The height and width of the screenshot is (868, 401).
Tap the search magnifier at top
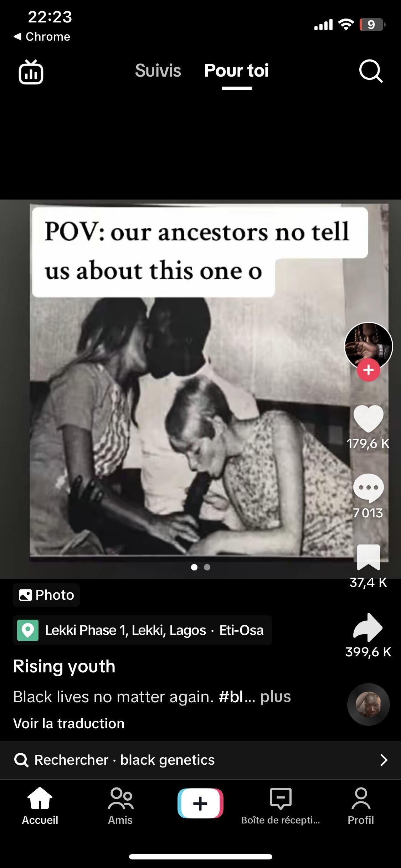click(371, 71)
